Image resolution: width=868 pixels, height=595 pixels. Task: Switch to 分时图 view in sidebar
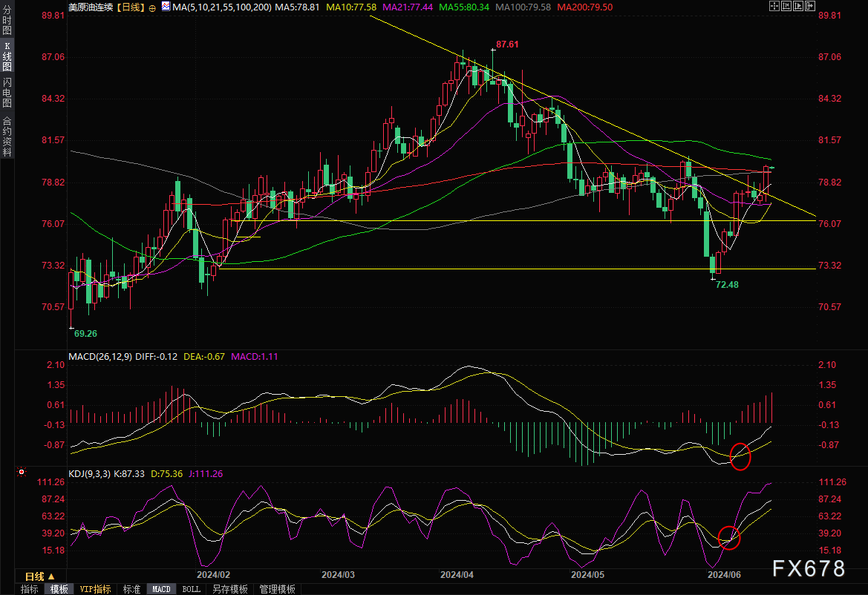[7, 19]
